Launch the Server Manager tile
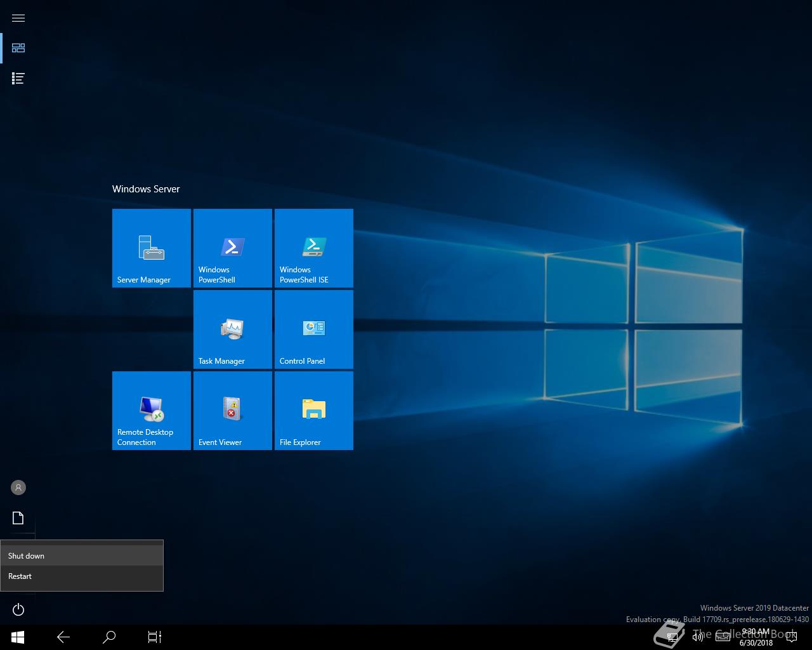 [x=152, y=248]
